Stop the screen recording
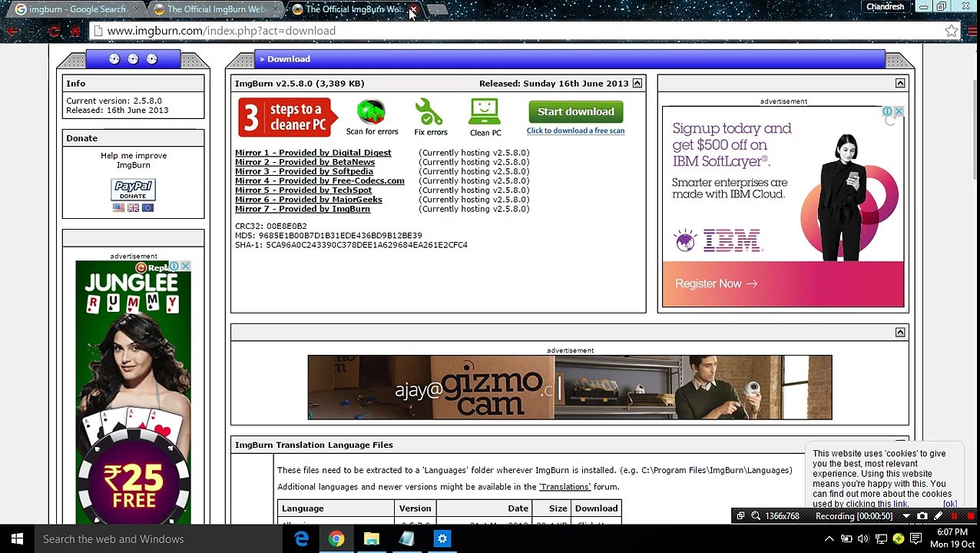Viewport: 980px width, 553px height. (x=971, y=516)
